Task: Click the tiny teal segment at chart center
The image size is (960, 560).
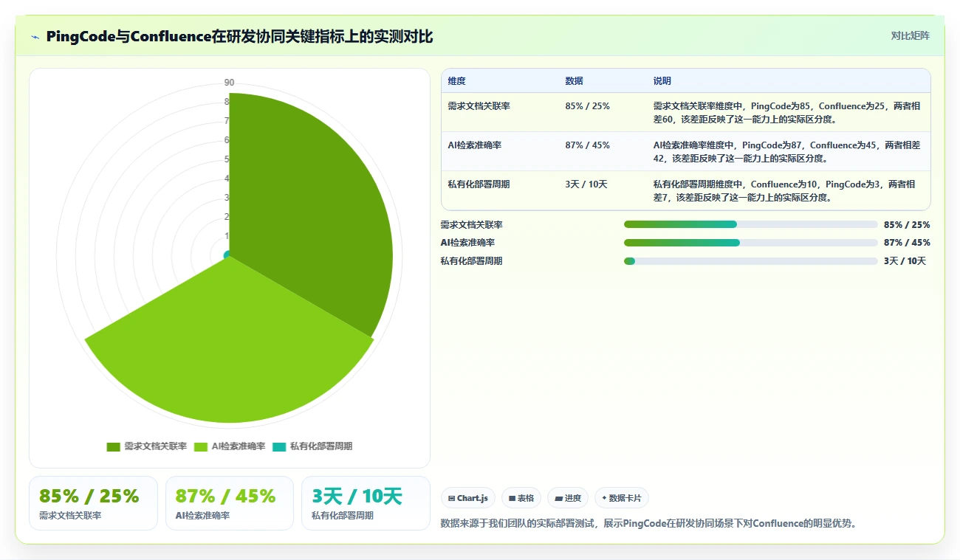Action: point(227,255)
